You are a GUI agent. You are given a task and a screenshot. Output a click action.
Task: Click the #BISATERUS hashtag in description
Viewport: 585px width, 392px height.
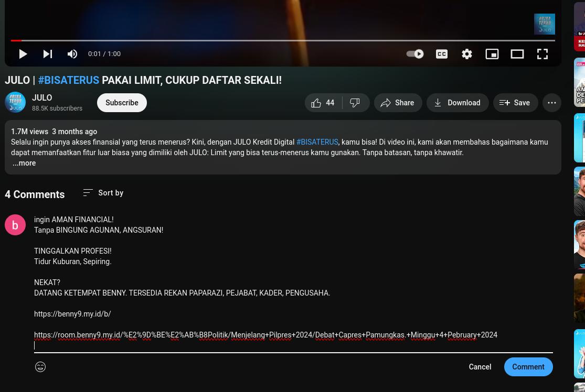pos(317,142)
